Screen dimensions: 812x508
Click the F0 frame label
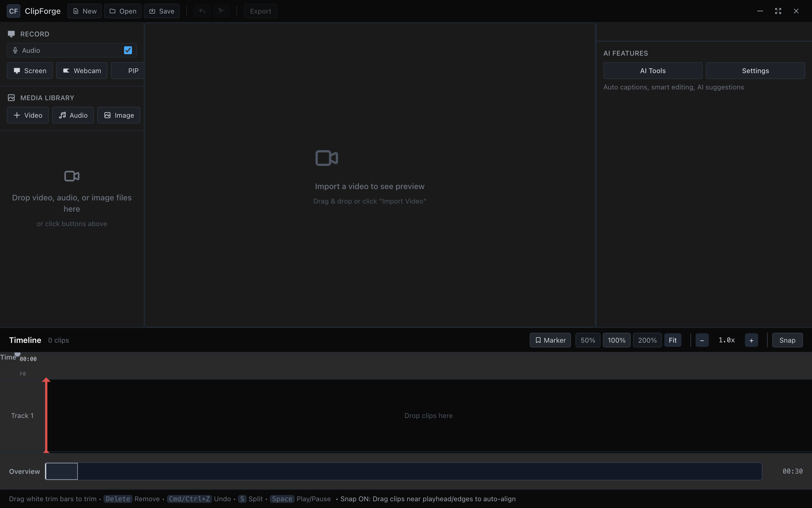click(x=23, y=374)
